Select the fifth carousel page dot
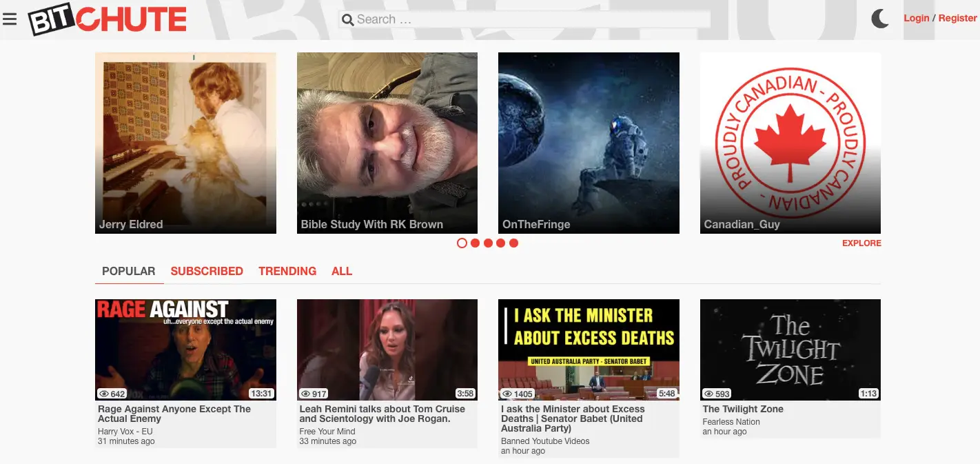 (x=514, y=243)
